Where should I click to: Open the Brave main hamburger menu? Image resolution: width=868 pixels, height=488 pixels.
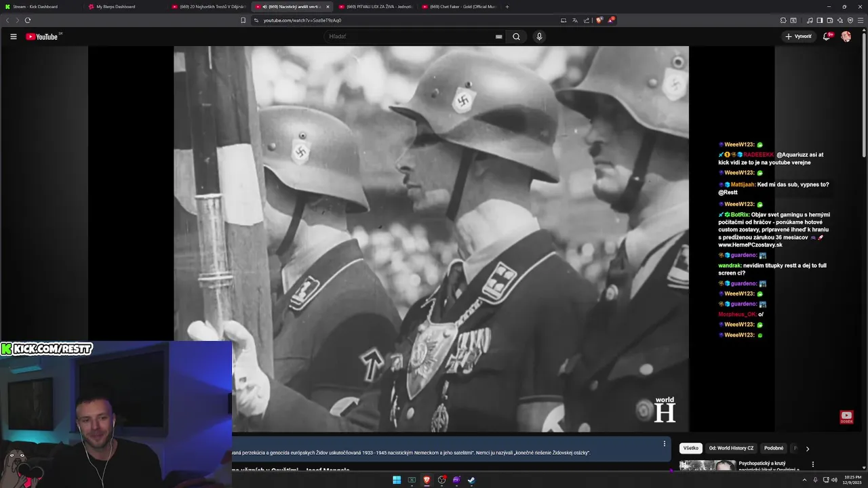(x=861, y=20)
